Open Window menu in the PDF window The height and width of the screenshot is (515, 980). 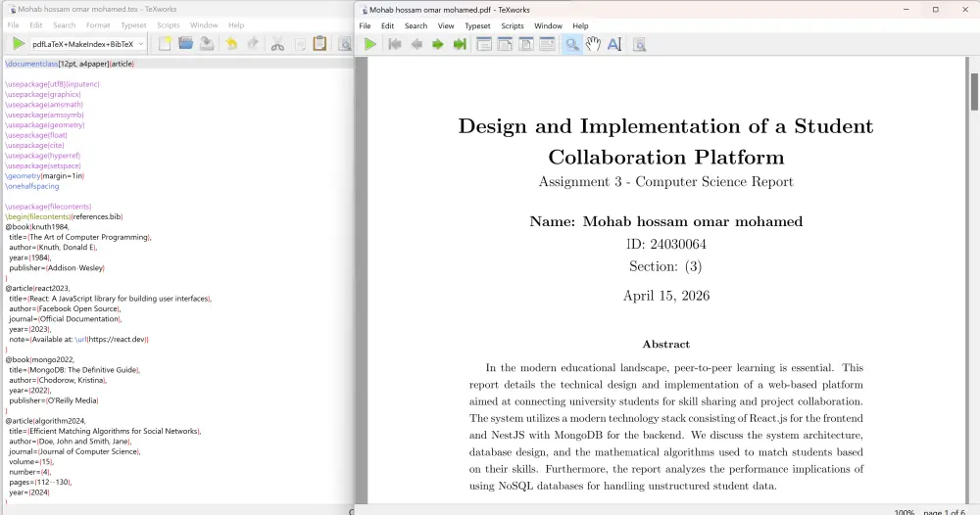[x=548, y=25]
